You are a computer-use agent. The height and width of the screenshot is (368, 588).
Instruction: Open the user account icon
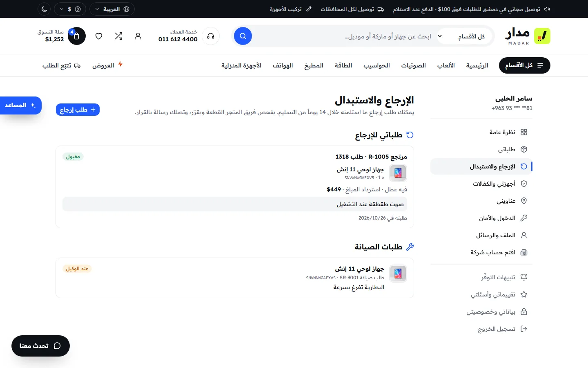tap(138, 36)
